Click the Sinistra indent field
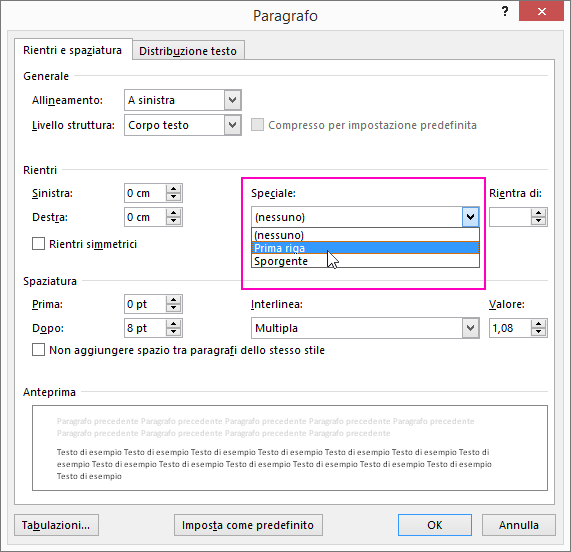This screenshot has height=552, width=571. [145, 193]
